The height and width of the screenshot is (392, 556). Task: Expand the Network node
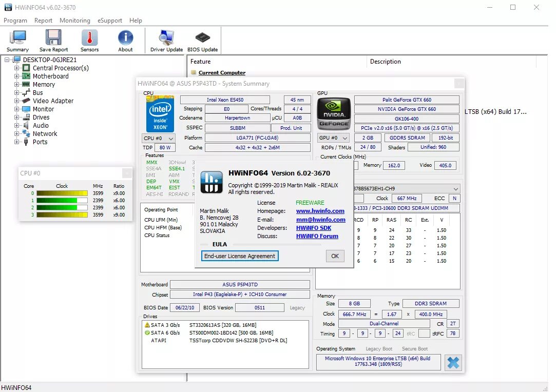(16, 133)
